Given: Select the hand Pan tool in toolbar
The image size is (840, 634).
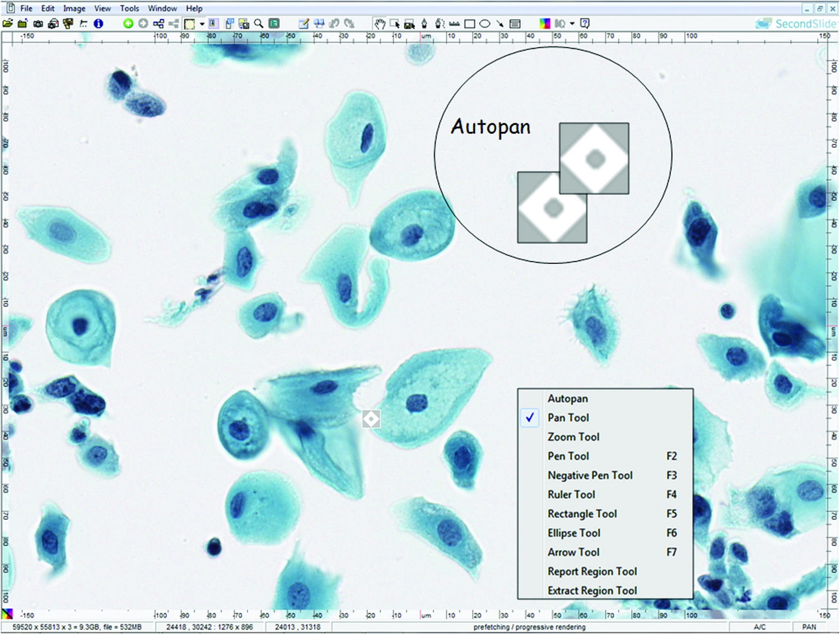Looking at the screenshot, I should pos(380,24).
